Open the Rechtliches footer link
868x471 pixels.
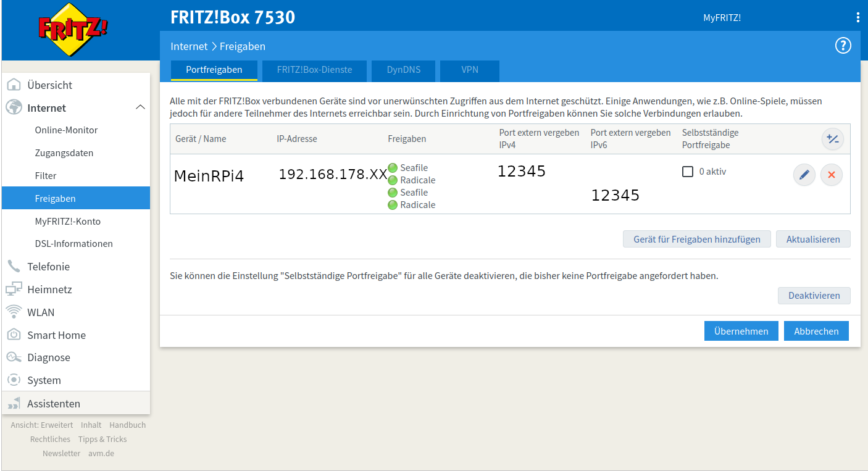(50, 439)
